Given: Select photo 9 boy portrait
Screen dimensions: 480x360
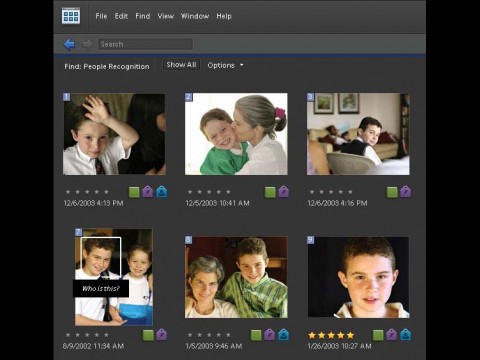Looking at the screenshot, I should tap(358, 277).
